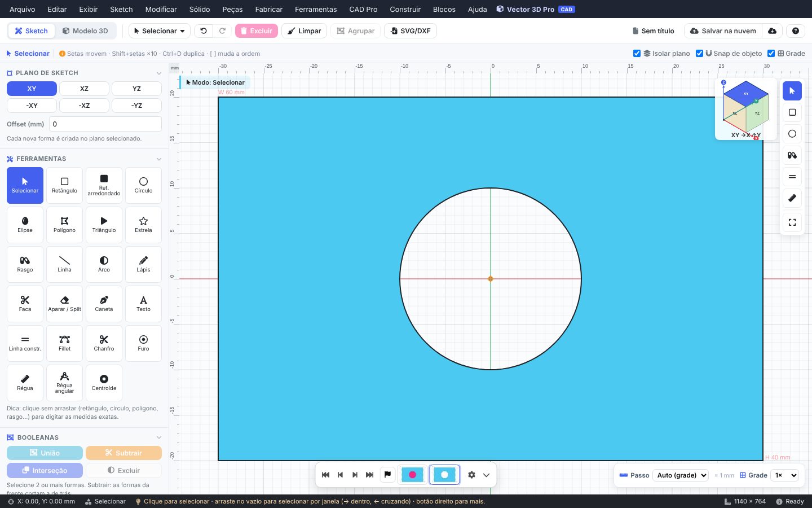Choose the Rasgo tool in the Ferramentas panel
This screenshot has width=812, height=508.
pos(25,264)
